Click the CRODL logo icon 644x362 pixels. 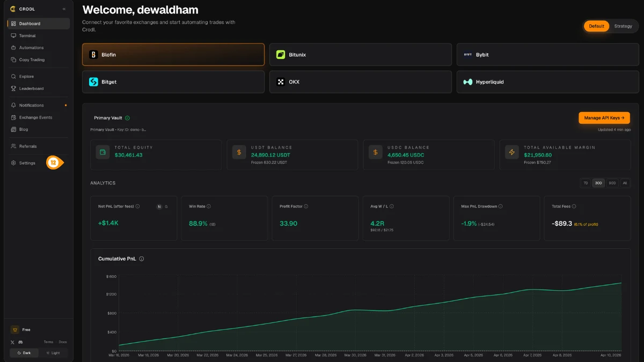point(13,9)
